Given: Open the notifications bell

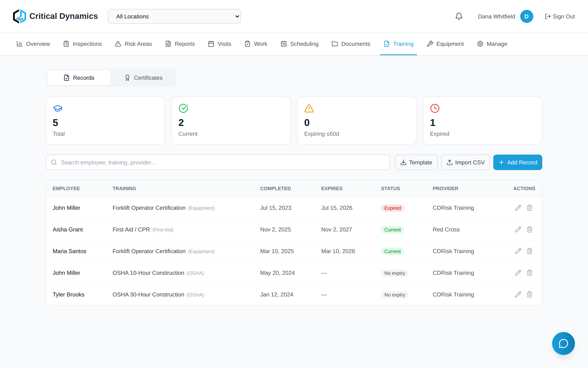Looking at the screenshot, I should tap(459, 16).
